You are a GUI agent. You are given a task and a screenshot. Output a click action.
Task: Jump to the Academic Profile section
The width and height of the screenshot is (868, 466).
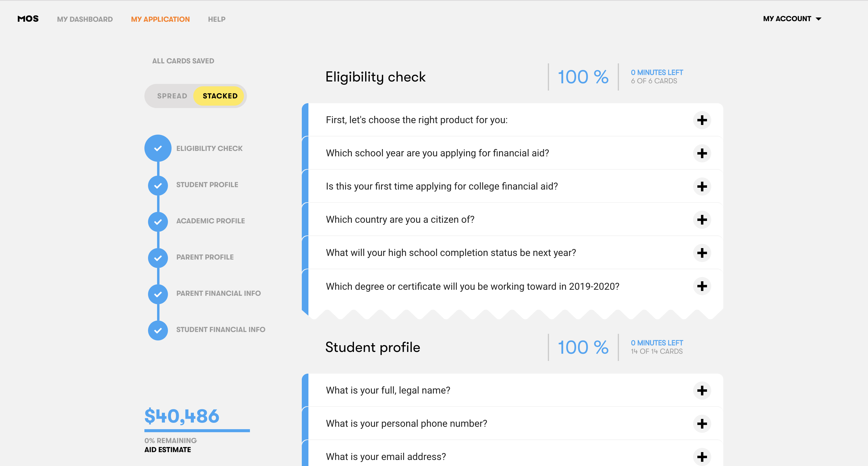[x=210, y=221]
